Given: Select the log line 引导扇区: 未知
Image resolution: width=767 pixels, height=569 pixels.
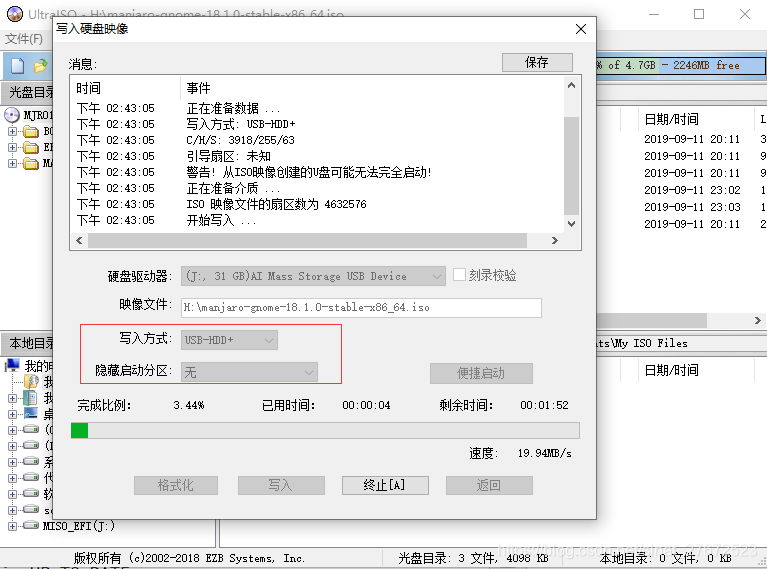Looking at the screenshot, I should pos(228,156).
